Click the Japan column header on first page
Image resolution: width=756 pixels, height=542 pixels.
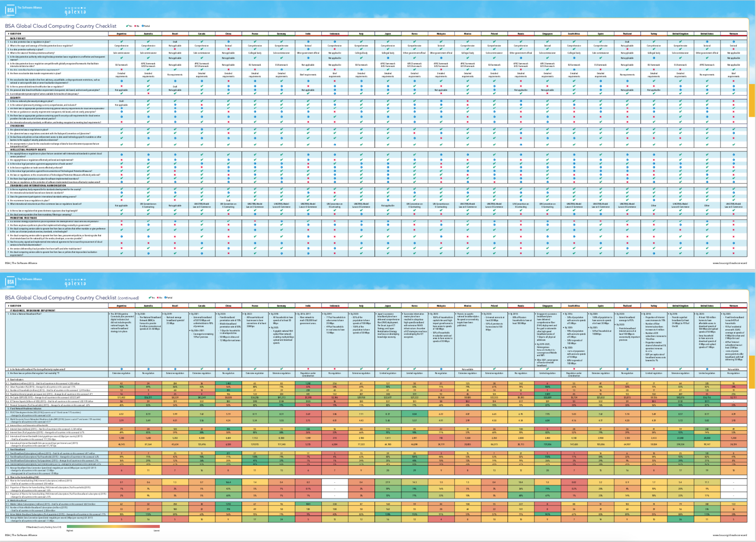coord(388,34)
